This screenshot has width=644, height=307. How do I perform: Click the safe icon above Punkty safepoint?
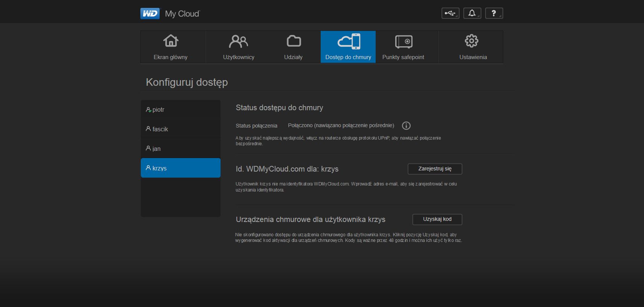[x=403, y=41]
